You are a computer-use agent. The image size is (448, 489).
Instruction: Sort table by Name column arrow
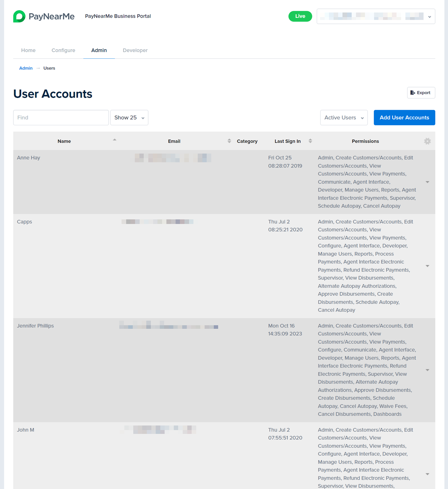[115, 140]
